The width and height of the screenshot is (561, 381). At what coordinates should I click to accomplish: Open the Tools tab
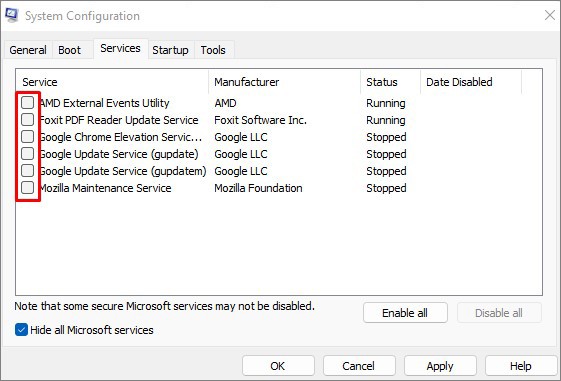click(x=213, y=50)
